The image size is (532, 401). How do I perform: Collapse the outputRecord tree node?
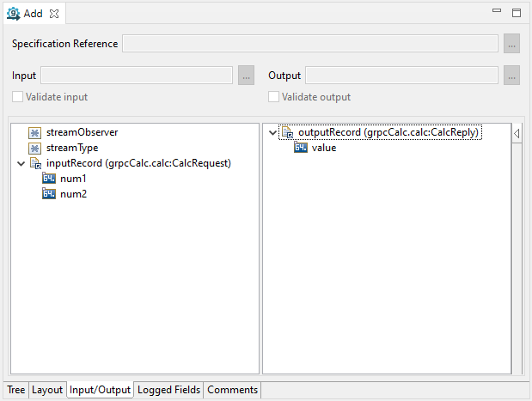pos(272,133)
